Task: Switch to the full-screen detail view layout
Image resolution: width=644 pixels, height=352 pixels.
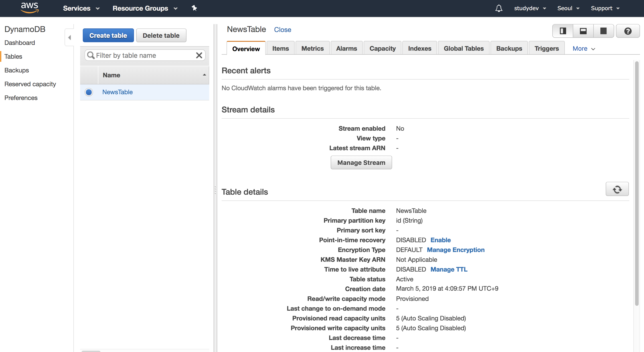Action: coord(603,31)
